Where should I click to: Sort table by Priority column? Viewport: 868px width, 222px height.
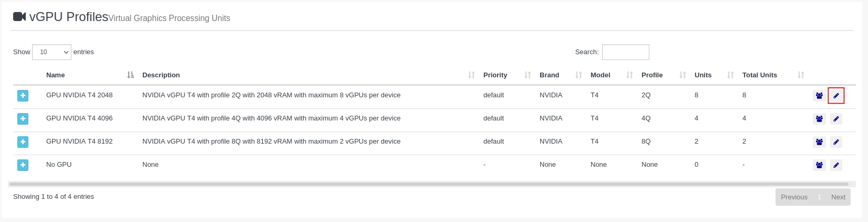[495, 75]
